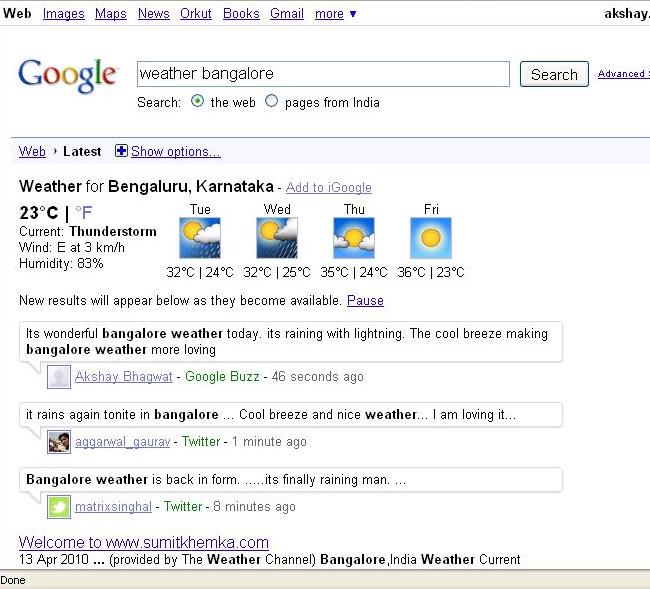The image size is (650, 589).
Task: Click the "it rains again tonite" post
Action: click(x=291, y=414)
